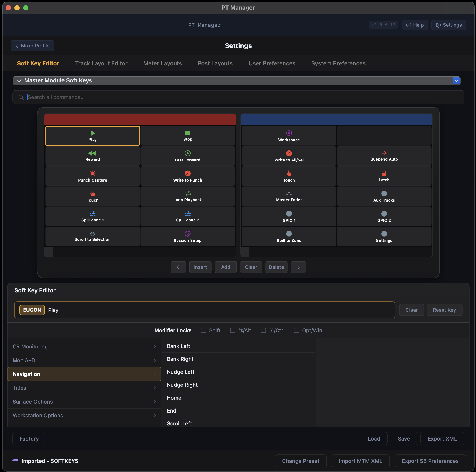476x472 pixels.
Task: Click the Reset Key button
Action: tap(444, 310)
